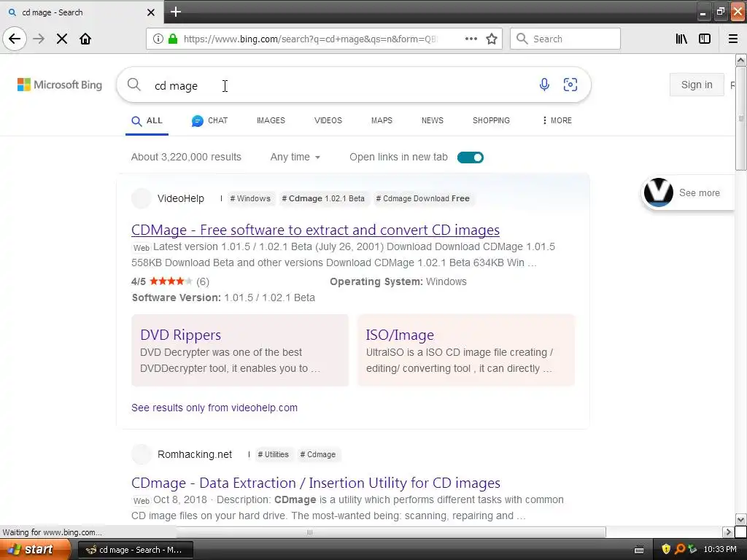Image resolution: width=747 pixels, height=560 pixels.
Task: Go back with the browser back arrow
Action: point(15,39)
